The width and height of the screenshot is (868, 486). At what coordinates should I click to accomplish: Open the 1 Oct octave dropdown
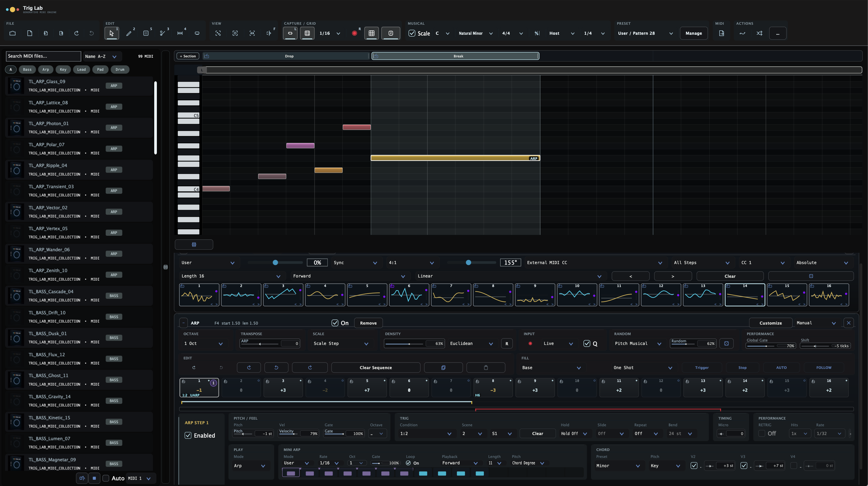(x=203, y=343)
